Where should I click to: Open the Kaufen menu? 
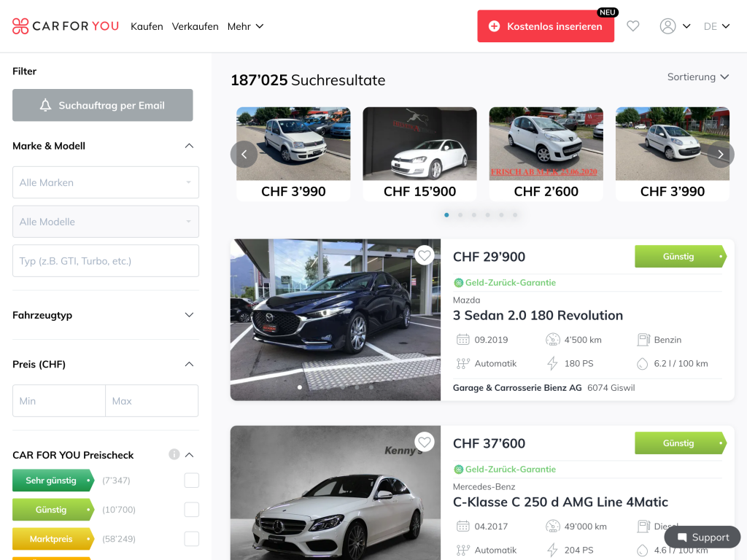click(x=147, y=26)
